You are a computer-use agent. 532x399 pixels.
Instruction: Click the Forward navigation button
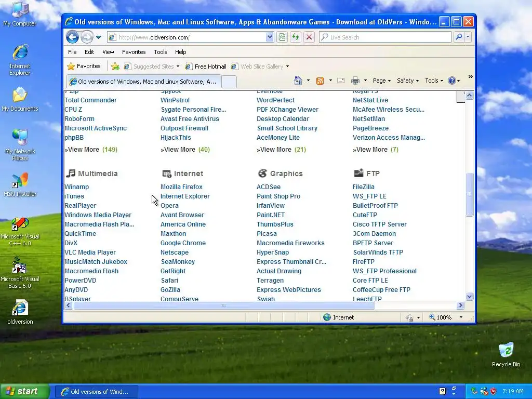[87, 37]
